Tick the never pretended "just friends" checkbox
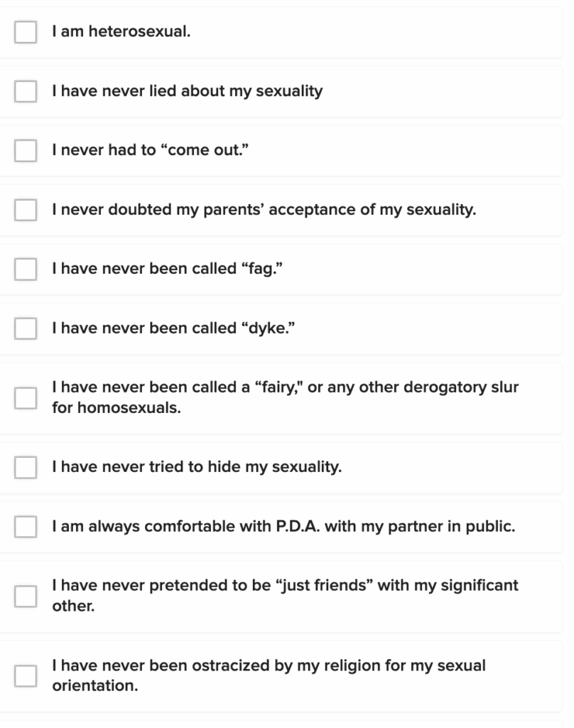574x728 pixels. (x=26, y=596)
